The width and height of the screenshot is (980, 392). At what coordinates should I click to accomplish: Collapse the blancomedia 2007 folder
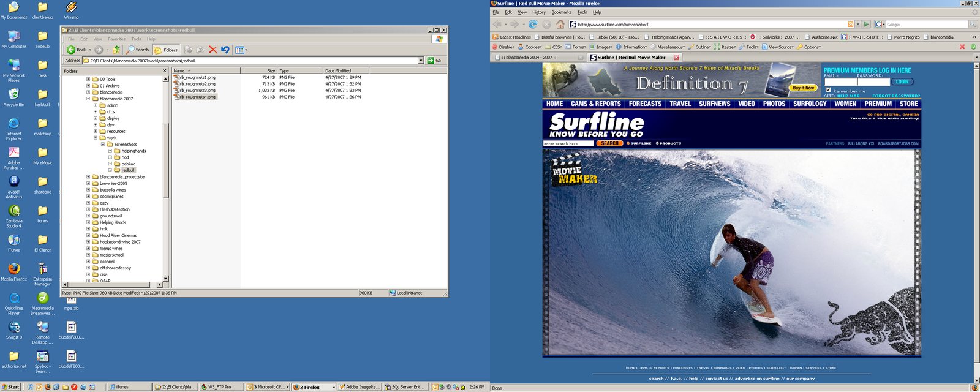point(88,99)
